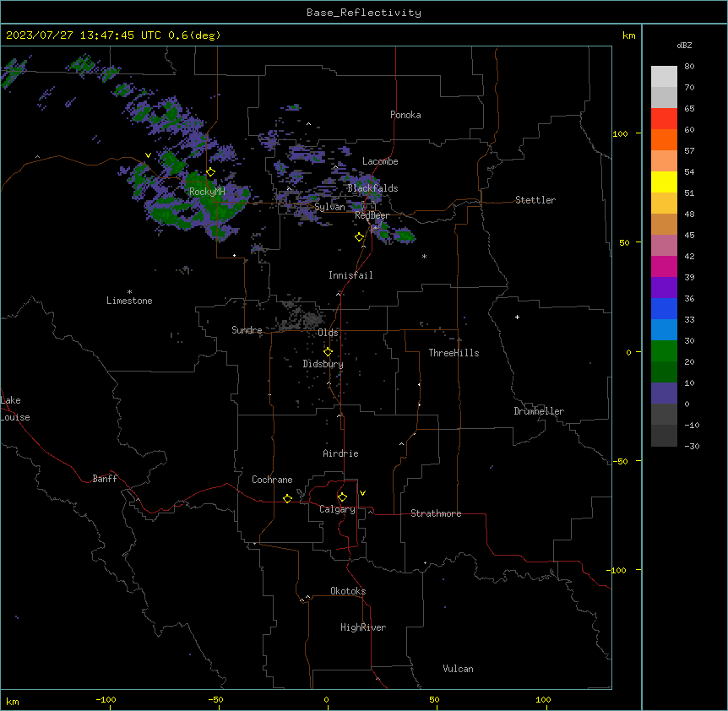Click the RedDeer city label
Viewport: 728px width, 711px height.
pyautogui.click(x=372, y=215)
